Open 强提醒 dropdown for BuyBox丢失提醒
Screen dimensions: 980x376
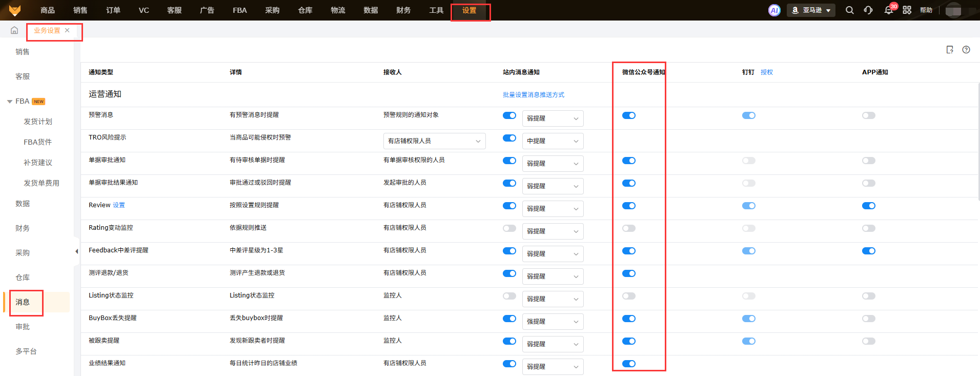pyautogui.click(x=553, y=322)
